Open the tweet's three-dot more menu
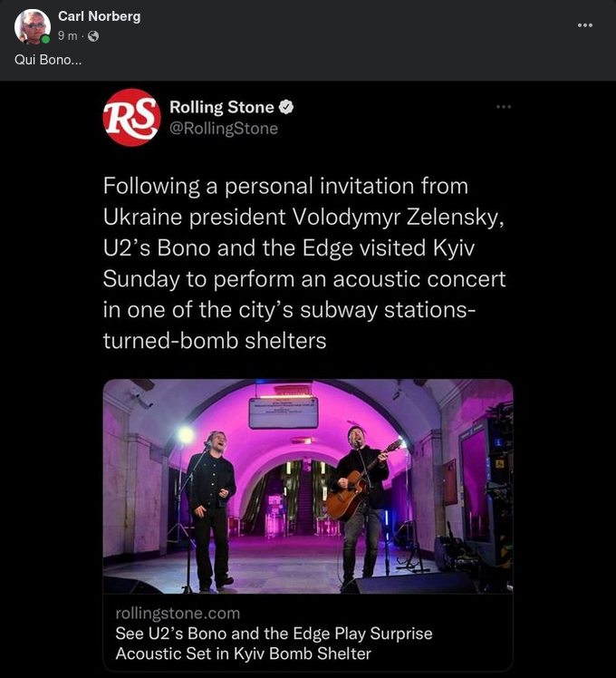616x678 pixels. (504, 107)
